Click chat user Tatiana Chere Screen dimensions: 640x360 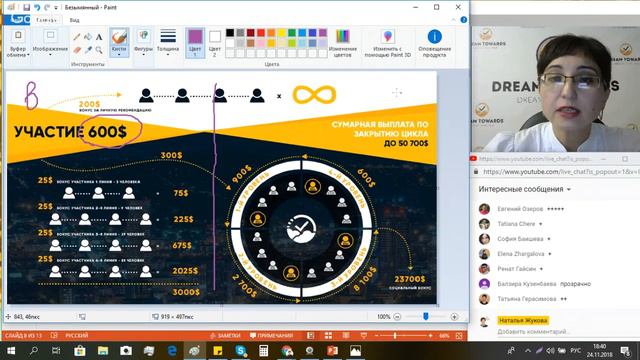pyautogui.click(x=516, y=224)
